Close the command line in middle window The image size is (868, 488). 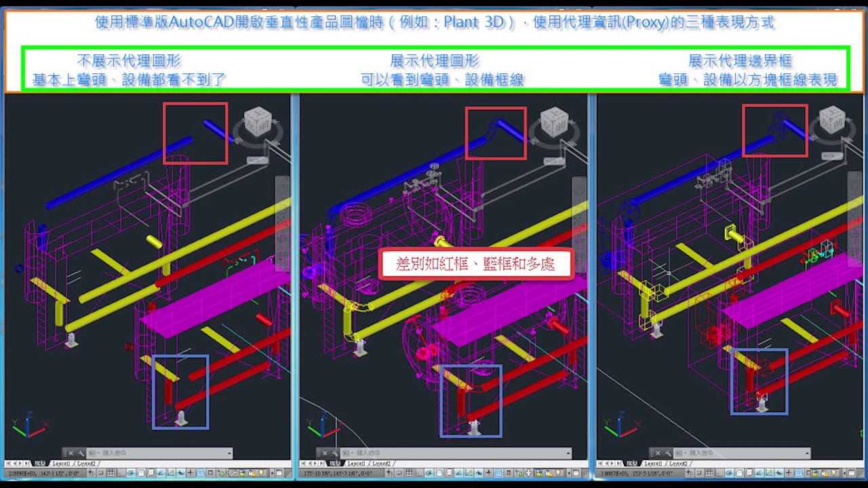coord(325,453)
